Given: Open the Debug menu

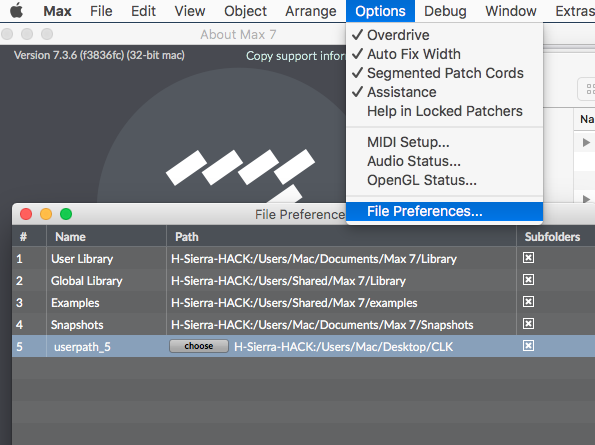Looking at the screenshot, I should pos(445,11).
